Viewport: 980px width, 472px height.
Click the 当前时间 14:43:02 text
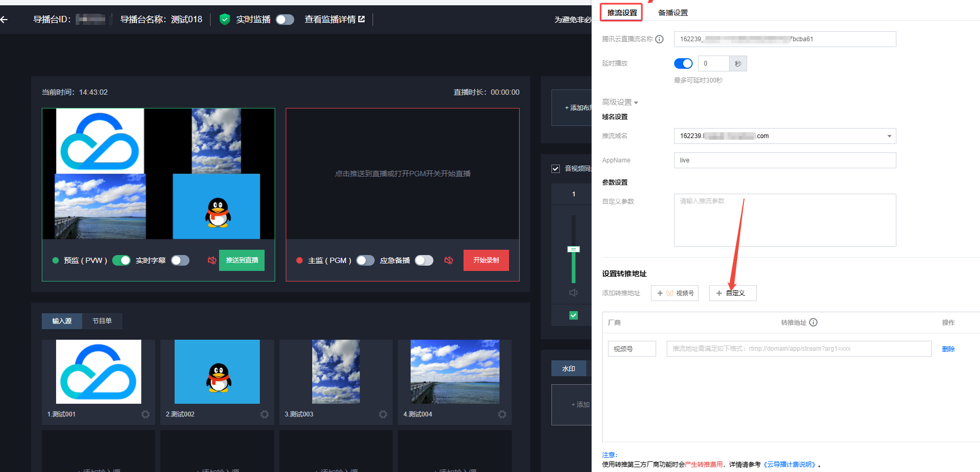[75, 92]
